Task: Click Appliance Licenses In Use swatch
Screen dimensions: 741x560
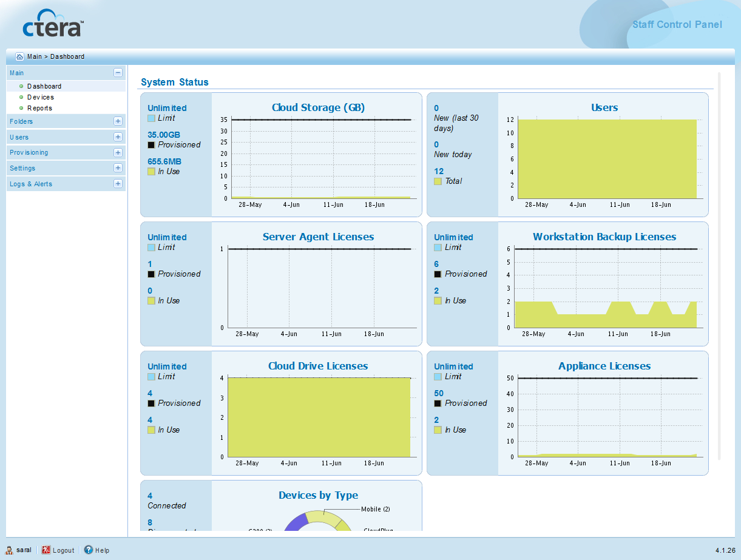Action: 438,430
